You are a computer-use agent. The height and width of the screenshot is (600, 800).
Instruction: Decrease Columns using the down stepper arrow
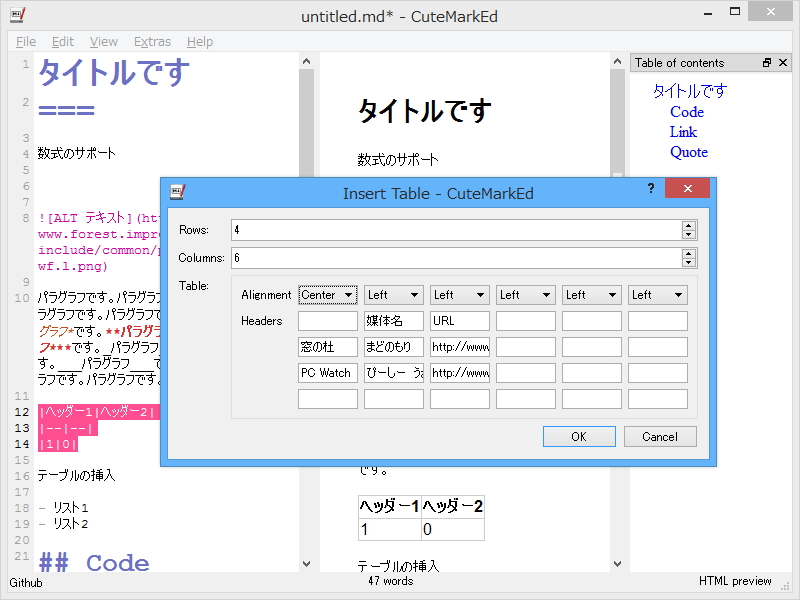click(688, 261)
